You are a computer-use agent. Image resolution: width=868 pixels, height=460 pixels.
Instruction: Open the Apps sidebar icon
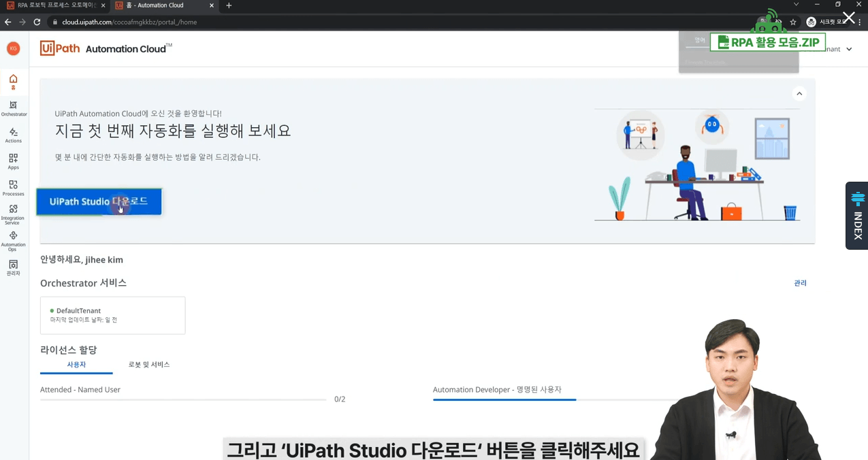coord(14,161)
